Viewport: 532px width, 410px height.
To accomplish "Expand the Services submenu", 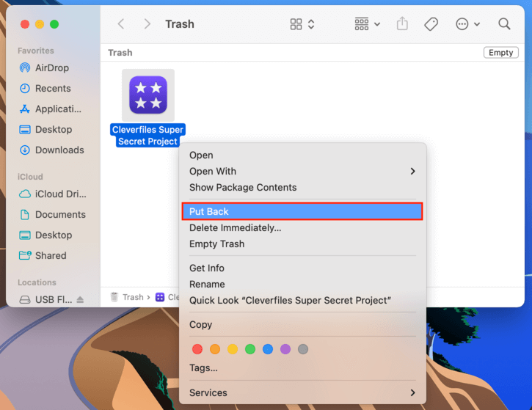I will pyautogui.click(x=302, y=392).
